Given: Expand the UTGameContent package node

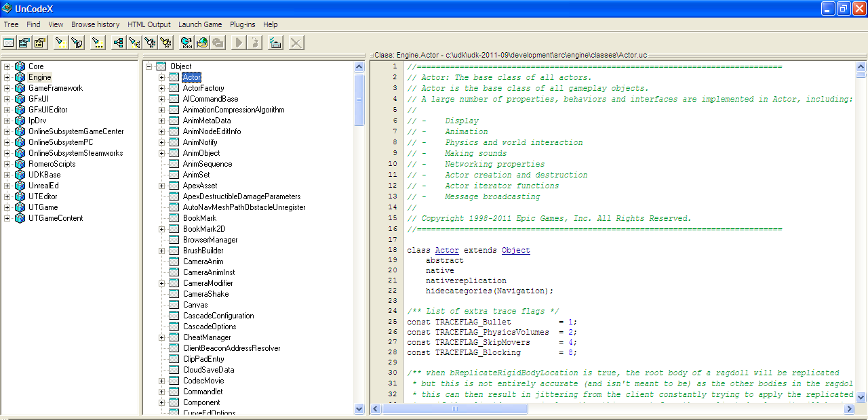Looking at the screenshot, I should coord(7,218).
